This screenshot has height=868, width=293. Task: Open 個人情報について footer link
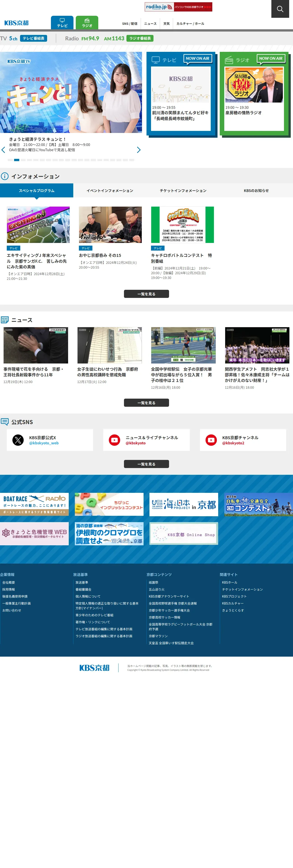click(x=88, y=596)
